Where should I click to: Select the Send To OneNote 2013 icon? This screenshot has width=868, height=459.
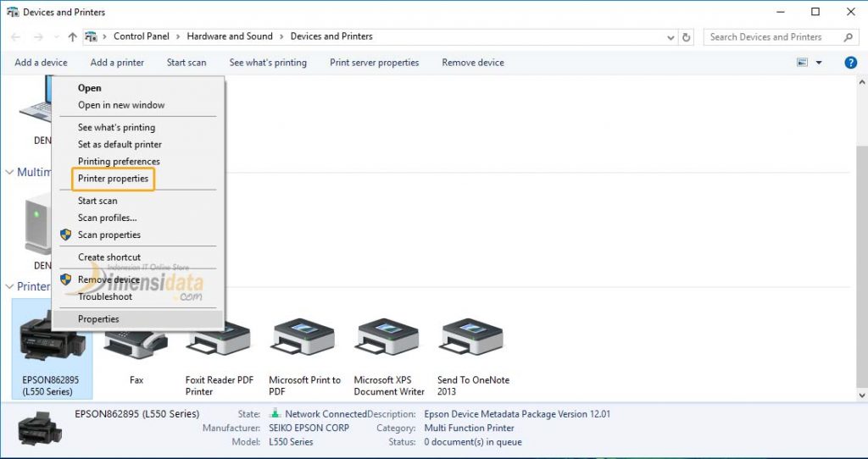tap(472, 337)
